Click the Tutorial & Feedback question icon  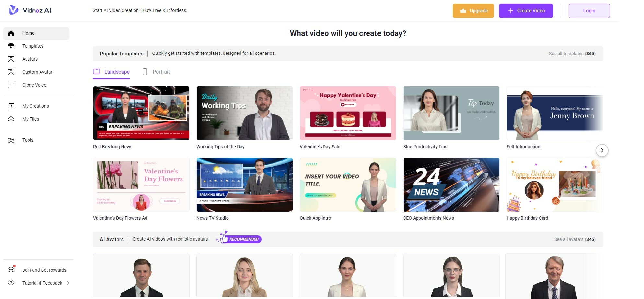(x=11, y=283)
